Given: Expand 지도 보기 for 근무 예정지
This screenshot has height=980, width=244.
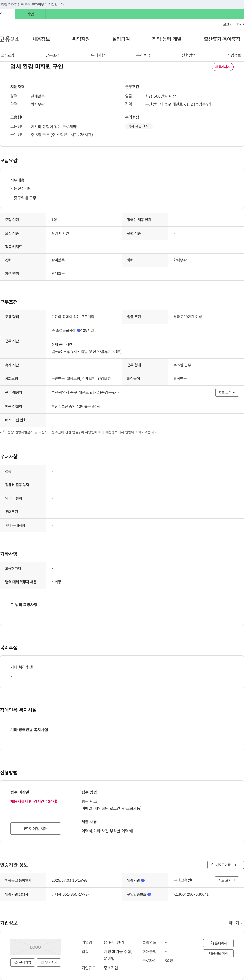Looking at the screenshot, I should [227, 393].
